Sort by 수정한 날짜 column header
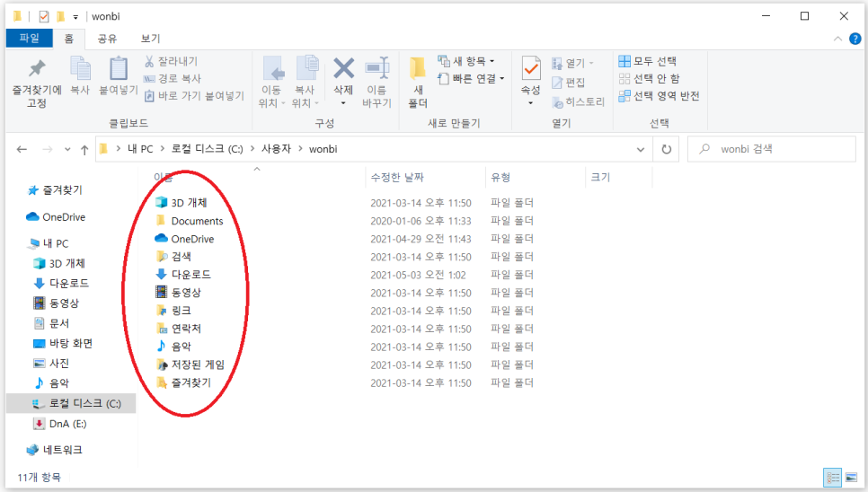868x492 pixels. [397, 178]
